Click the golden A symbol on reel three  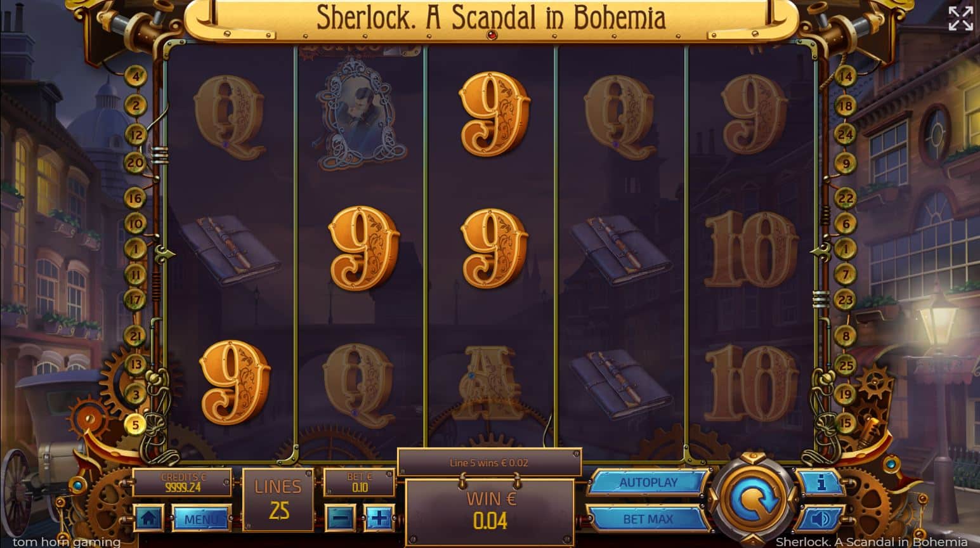pyautogui.click(x=490, y=382)
